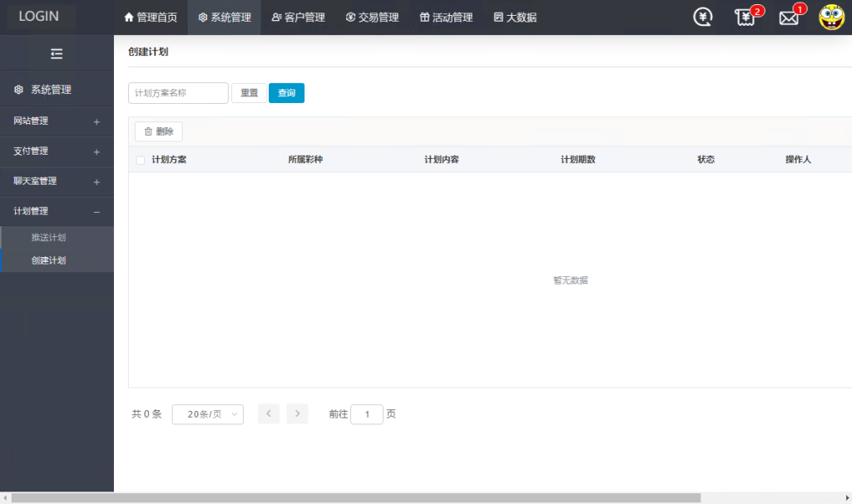Click the 删除 batch delete control
The height and width of the screenshot is (504, 852).
(x=158, y=131)
